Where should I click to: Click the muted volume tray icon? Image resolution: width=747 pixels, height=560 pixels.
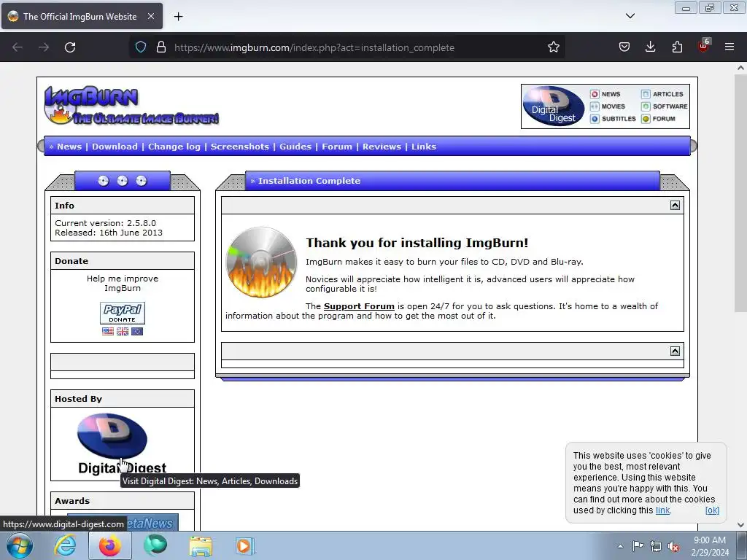(x=673, y=546)
